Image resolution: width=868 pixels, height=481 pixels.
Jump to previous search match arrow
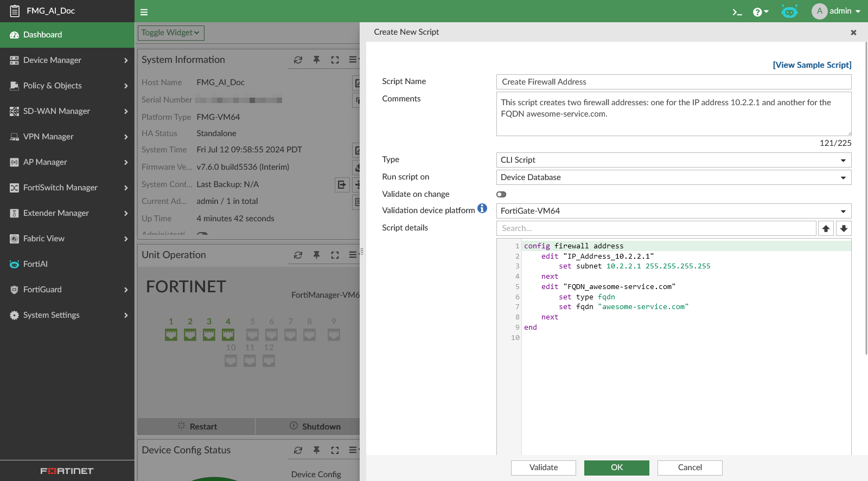pyautogui.click(x=826, y=228)
